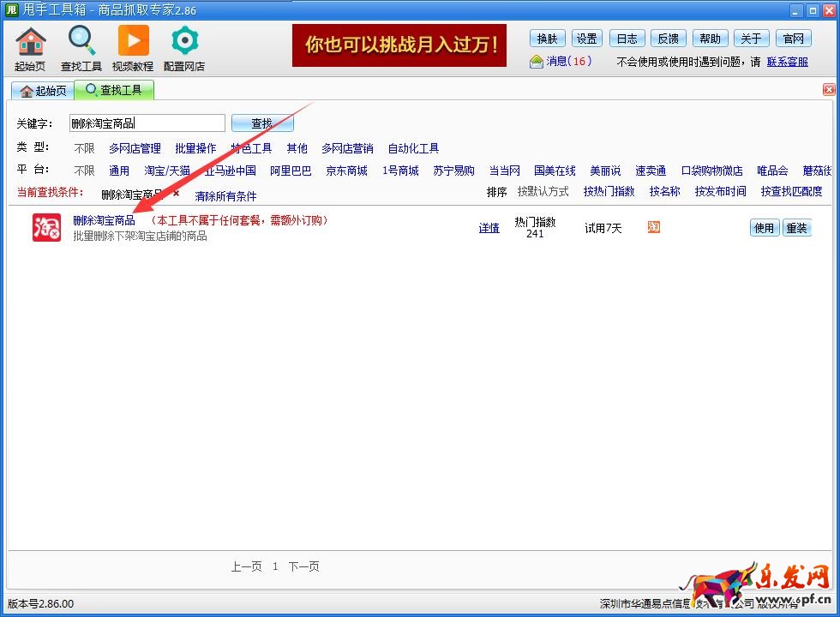The height and width of the screenshot is (617, 840).
Task: Sort results by 按名称
Action: pyautogui.click(x=665, y=191)
